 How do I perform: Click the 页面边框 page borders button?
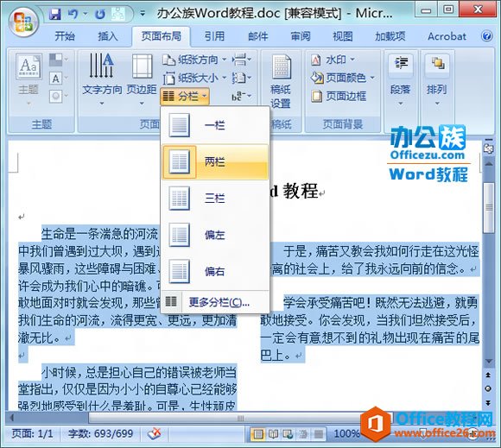click(x=339, y=96)
